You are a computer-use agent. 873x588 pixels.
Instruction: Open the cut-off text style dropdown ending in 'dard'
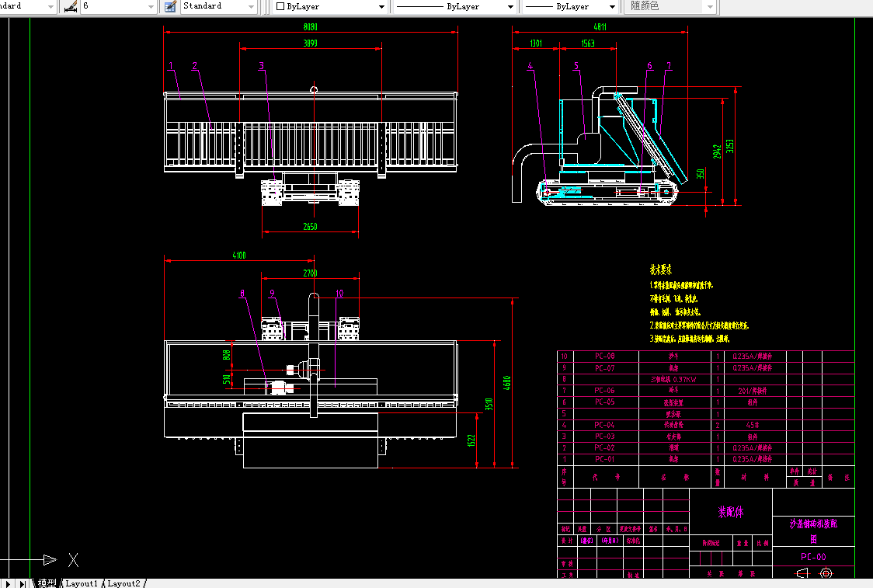28,6
